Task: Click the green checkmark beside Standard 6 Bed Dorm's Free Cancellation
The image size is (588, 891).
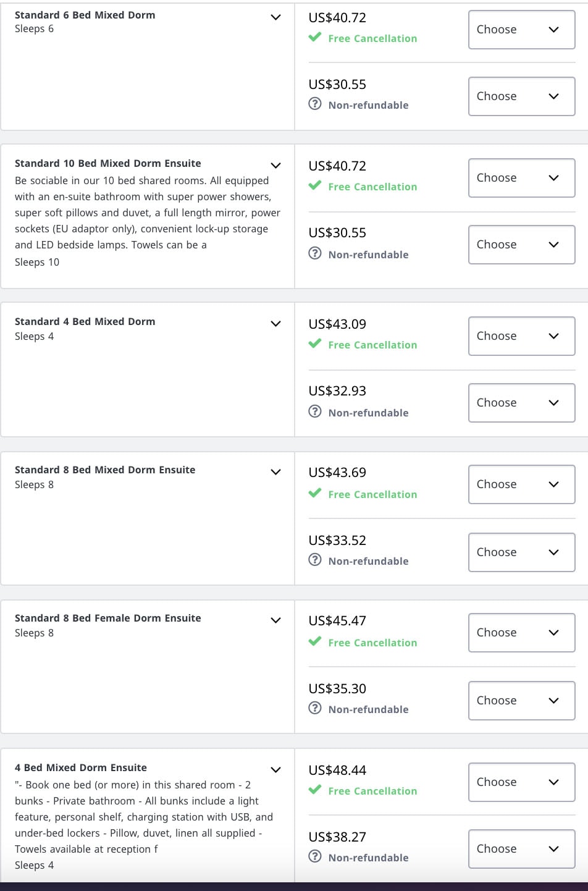Action: pos(314,38)
